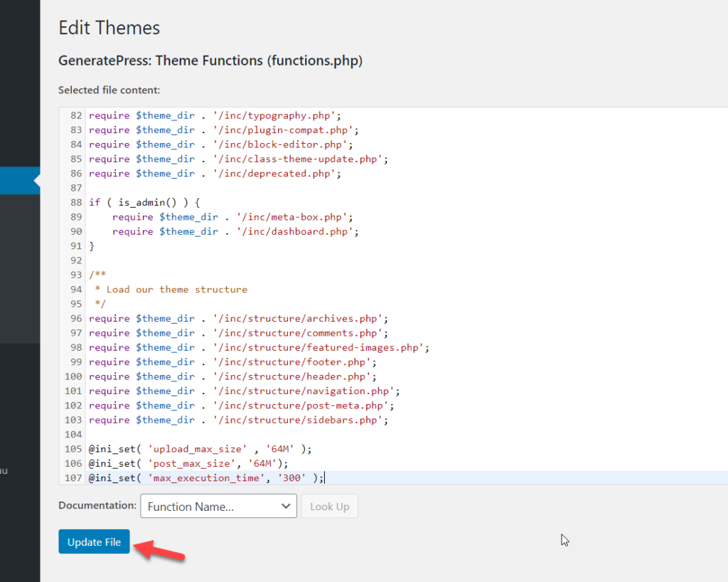728x582 pixels.
Task: Open the Function Name documentation dropdown
Action: (218, 507)
